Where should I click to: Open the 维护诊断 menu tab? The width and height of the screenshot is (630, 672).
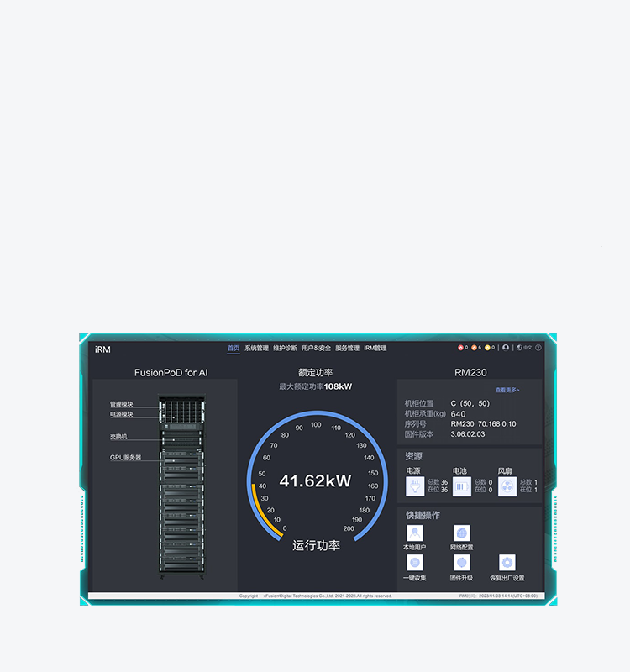pyautogui.click(x=285, y=348)
